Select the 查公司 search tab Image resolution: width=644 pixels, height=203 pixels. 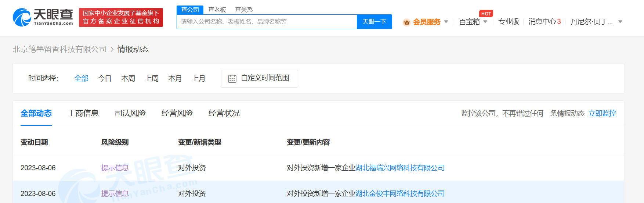point(190,10)
